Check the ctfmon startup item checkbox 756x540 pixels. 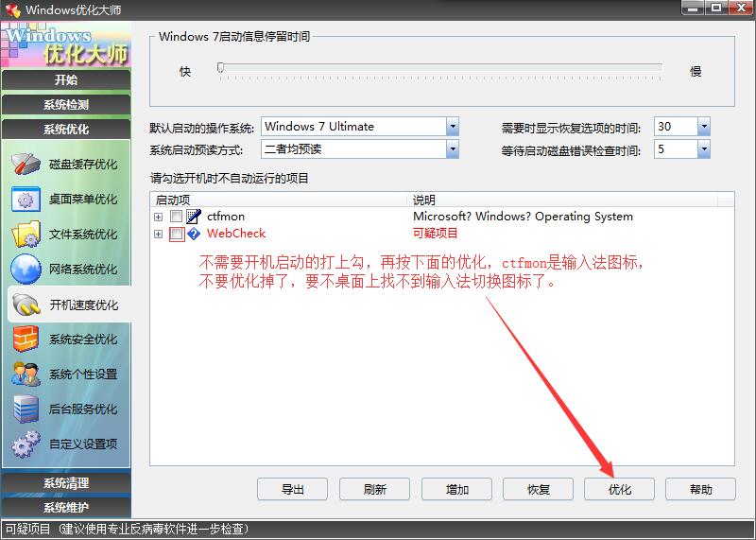click(177, 217)
